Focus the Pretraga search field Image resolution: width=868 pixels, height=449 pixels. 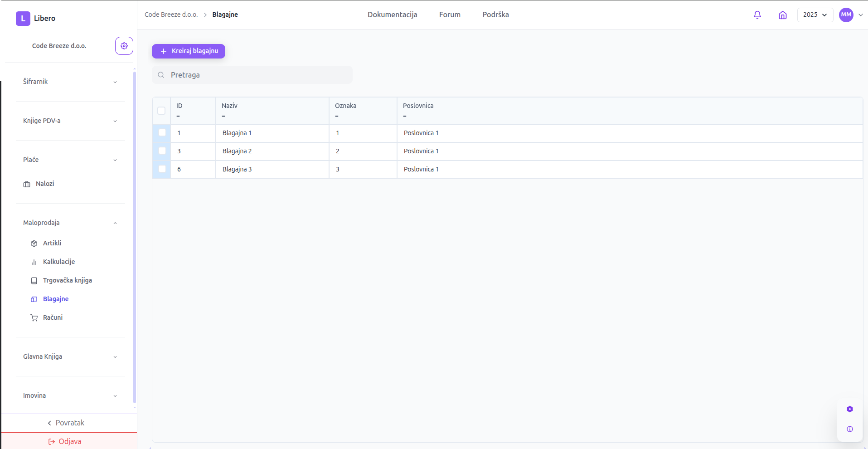coord(258,75)
